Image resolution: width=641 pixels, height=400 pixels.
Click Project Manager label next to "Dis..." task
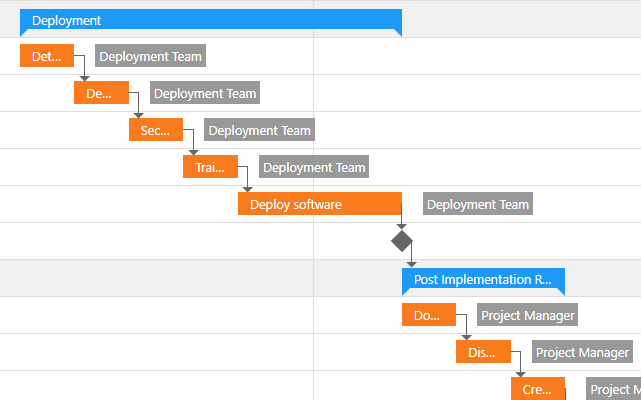coord(583,352)
